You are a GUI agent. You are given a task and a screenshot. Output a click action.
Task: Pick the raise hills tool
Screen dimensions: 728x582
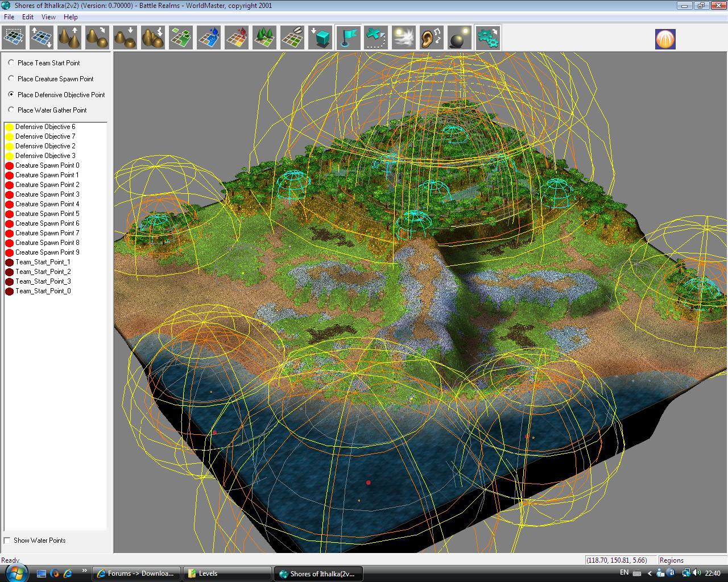tap(70, 38)
